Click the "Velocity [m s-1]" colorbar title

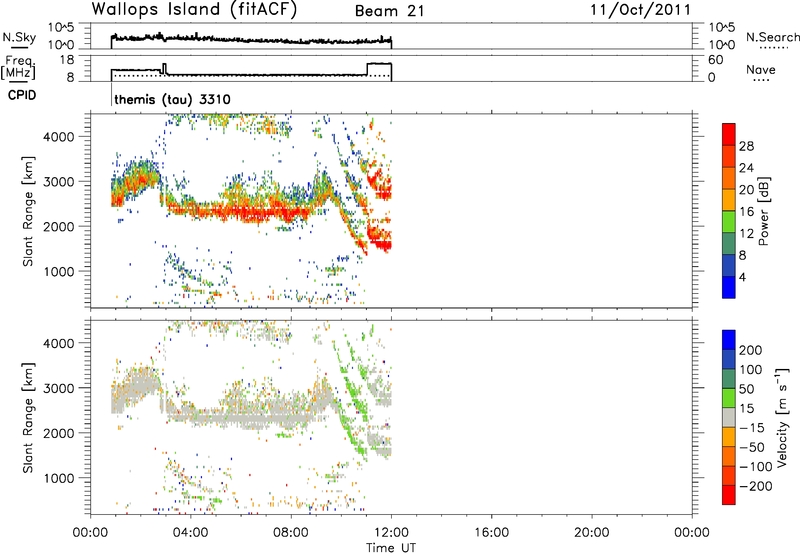(783, 418)
